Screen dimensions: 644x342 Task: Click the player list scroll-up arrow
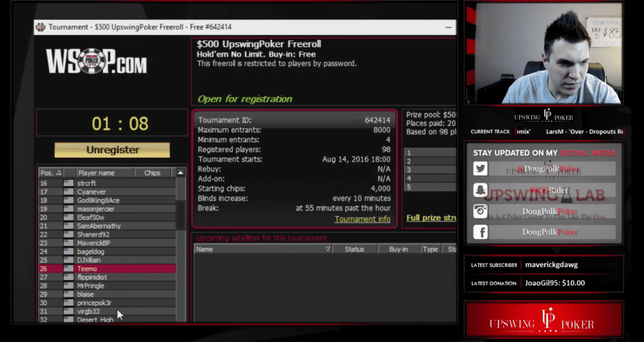[181, 173]
